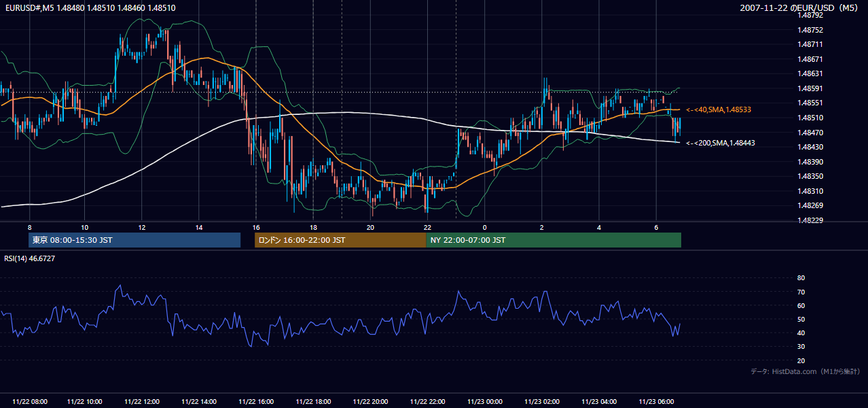The image size is (868, 408).
Task: Click the RSI(14) 46.6727 indicator label
Action: click(30, 258)
